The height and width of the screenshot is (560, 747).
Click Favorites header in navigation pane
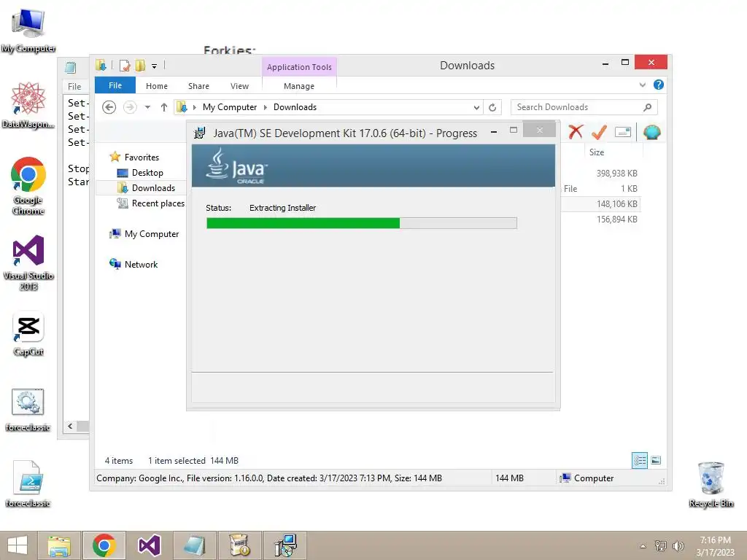click(142, 157)
